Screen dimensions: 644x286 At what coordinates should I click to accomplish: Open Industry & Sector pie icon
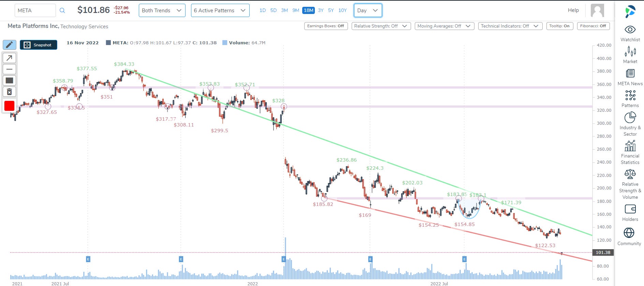[630, 118]
